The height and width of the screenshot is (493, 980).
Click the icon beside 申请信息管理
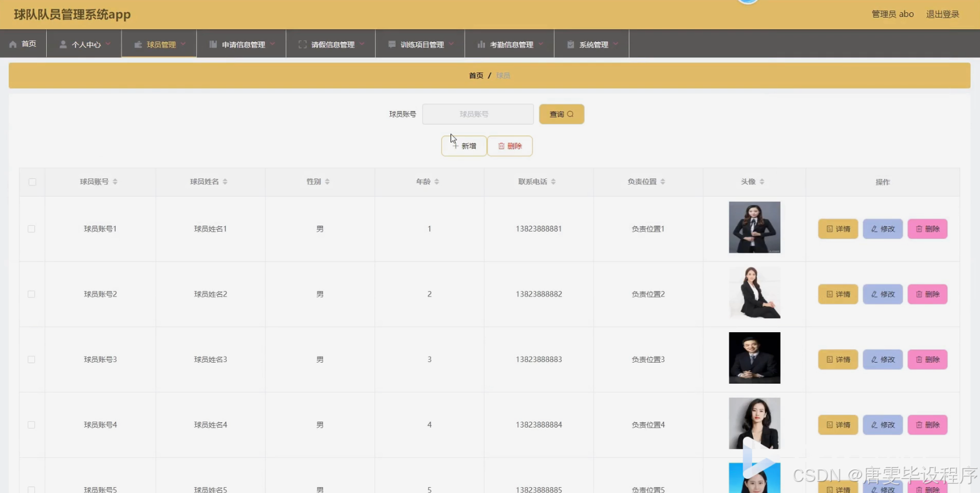(213, 44)
